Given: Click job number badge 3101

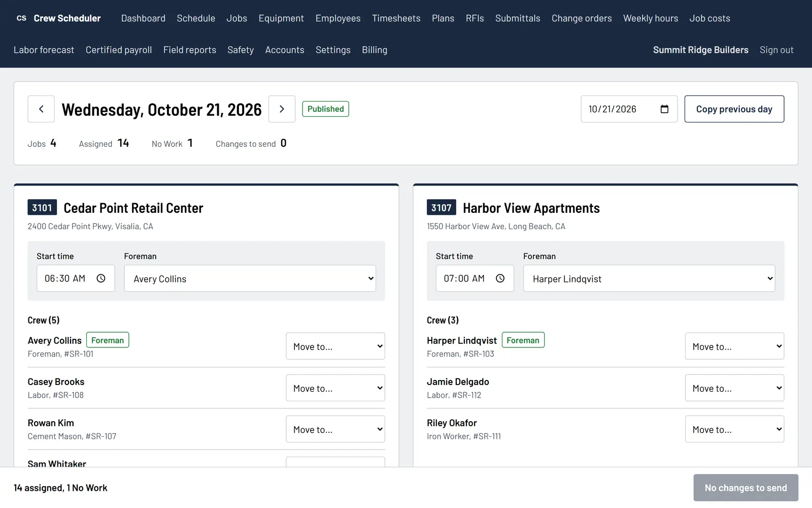Looking at the screenshot, I should [x=42, y=207].
